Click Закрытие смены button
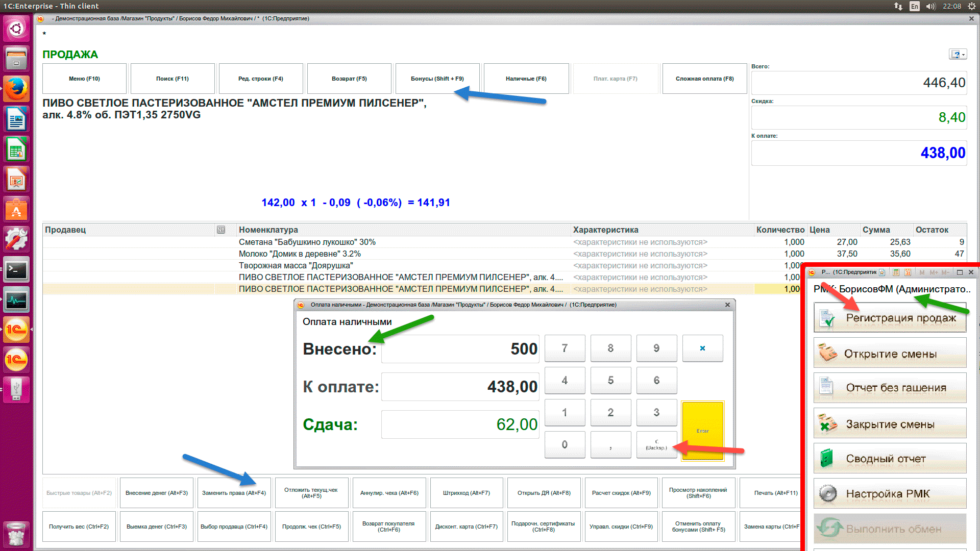Image resolution: width=980 pixels, height=551 pixels. [x=890, y=424]
